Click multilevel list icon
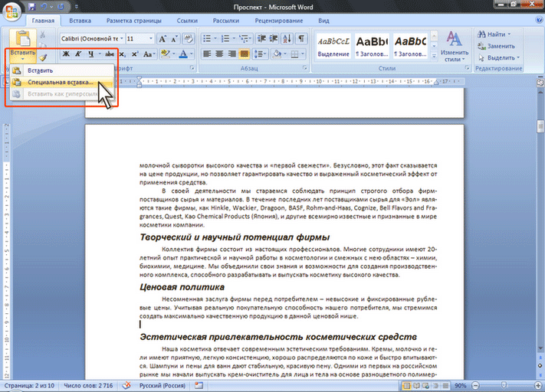This screenshot has height=392, width=545. pyautogui.click(x=245, y=38)
